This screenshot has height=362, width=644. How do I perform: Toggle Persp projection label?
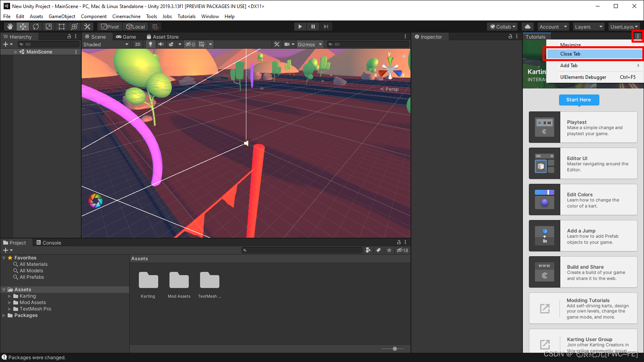(390, 89)
